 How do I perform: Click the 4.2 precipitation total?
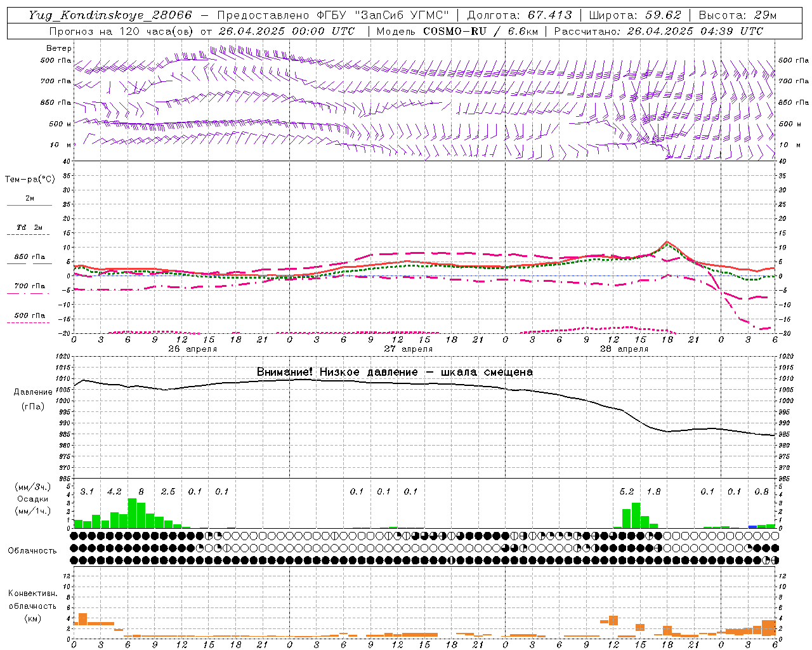[114, 491]
